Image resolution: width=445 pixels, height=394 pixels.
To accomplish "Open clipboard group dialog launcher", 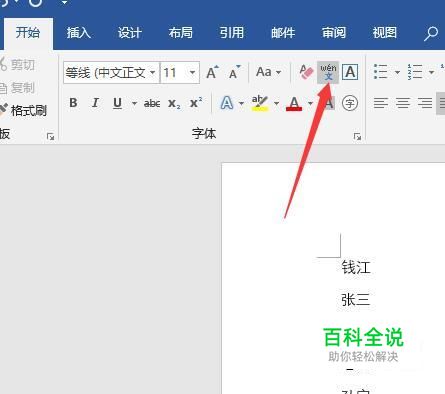I will (x=50, y=136).
